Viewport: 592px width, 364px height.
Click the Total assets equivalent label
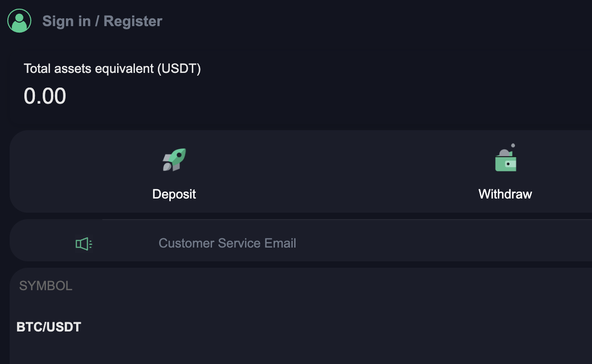point(89,69)
